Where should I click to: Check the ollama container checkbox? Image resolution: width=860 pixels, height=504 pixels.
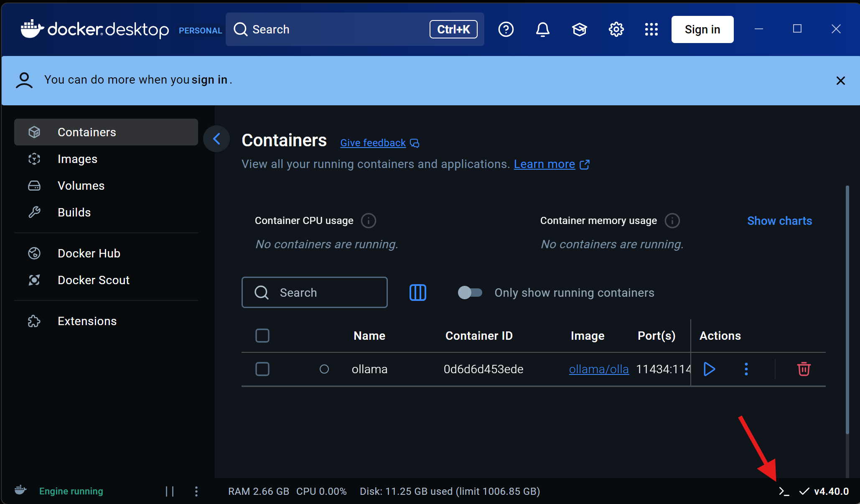point(262,369)
